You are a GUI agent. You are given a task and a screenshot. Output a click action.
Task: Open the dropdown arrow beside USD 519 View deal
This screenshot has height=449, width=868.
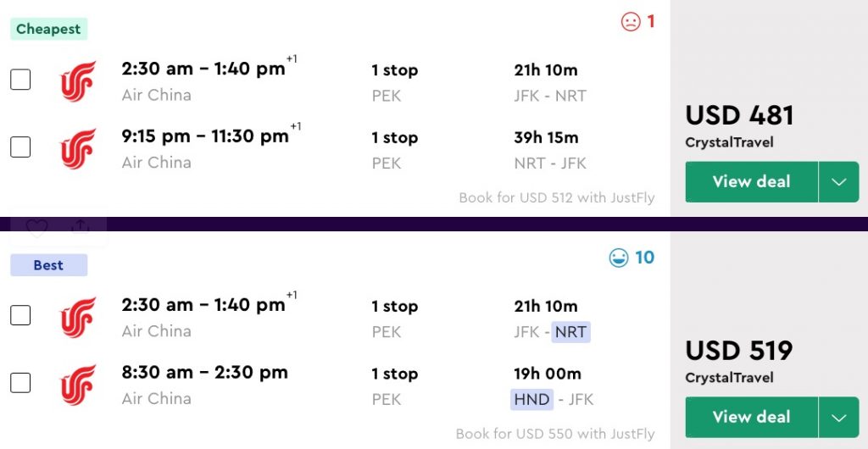point(838,418)
